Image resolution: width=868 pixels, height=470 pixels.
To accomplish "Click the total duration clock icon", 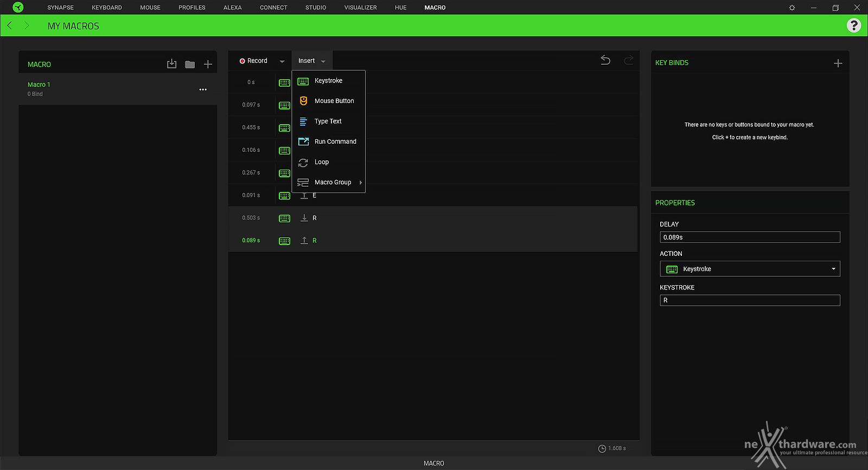I will (602, 448).
